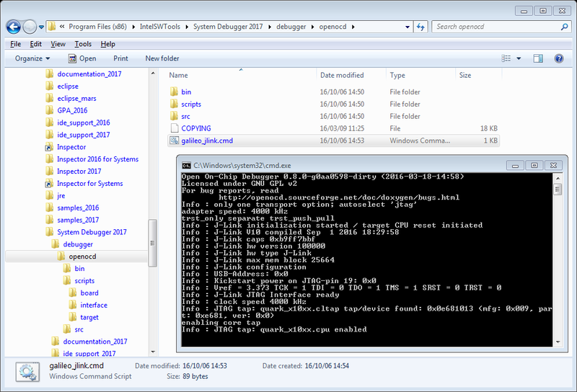Click cmd.exe title bar icon
577x392 pixels.
[x=187, y=166]
